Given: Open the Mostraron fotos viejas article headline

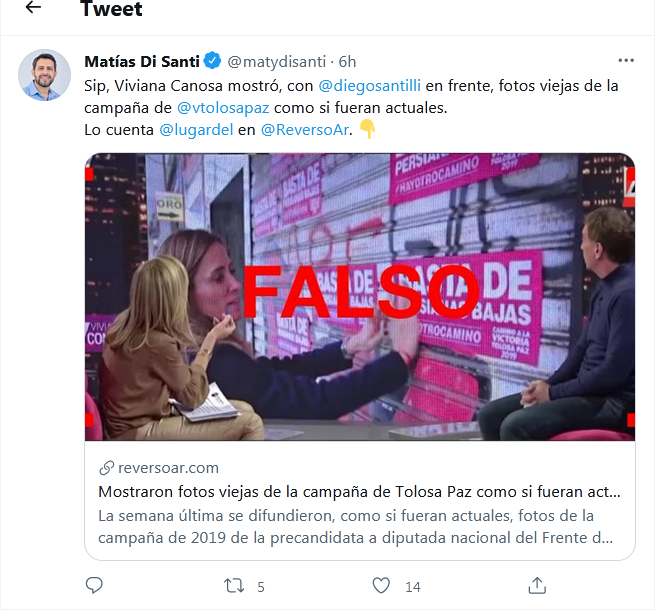Looking at the screenshot, I should [359, 492].
